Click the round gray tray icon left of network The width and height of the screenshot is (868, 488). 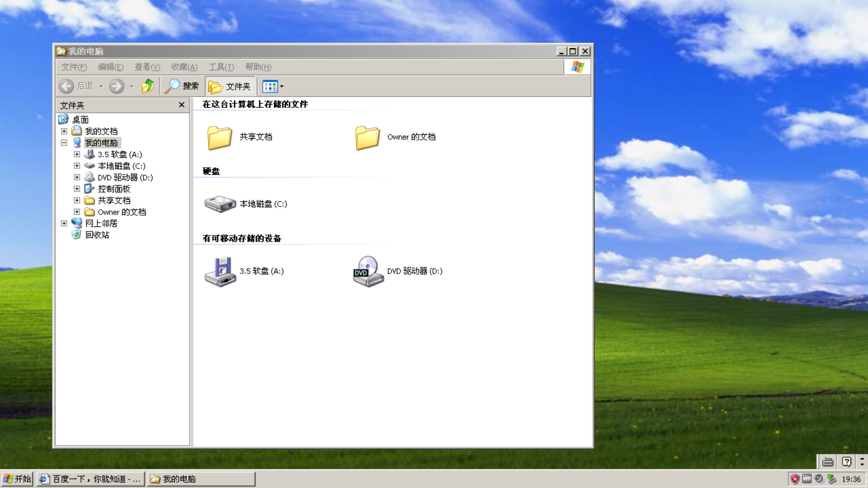click(819, 479)
